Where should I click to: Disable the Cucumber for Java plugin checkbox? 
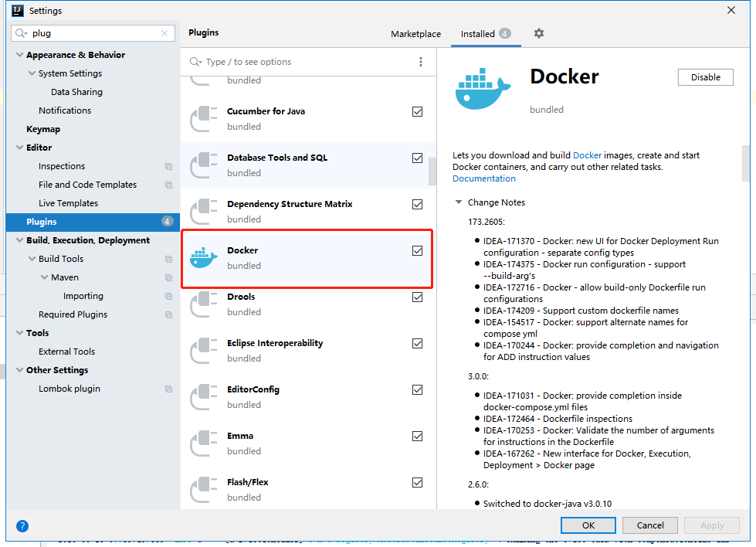[418, 111]
